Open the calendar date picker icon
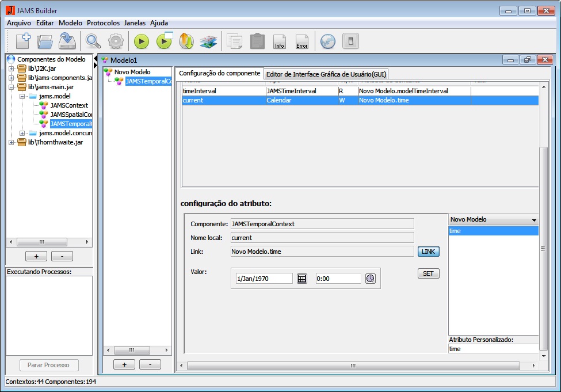 (x=302, y=279)
